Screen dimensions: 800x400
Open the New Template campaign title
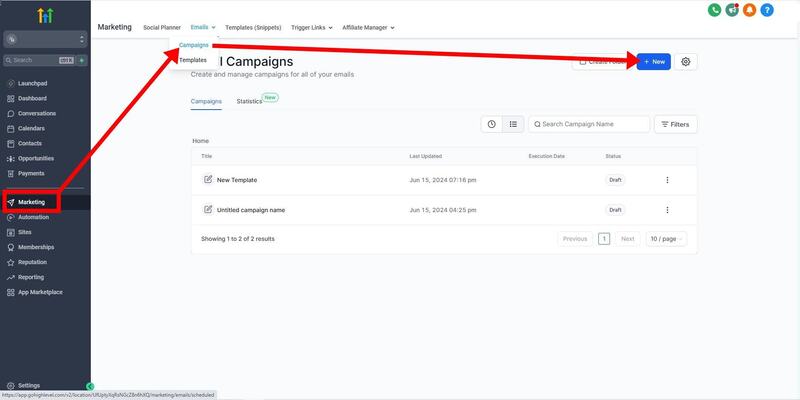[x=237, y=180]
